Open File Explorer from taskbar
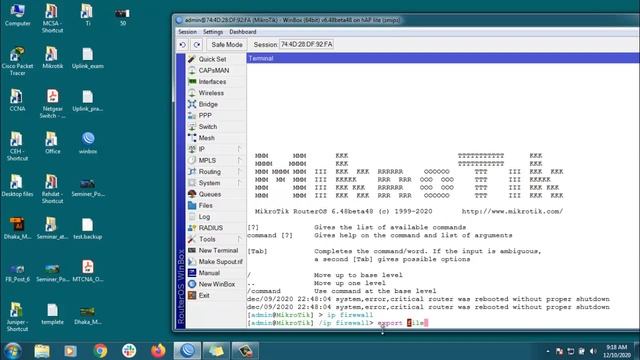The height and width of the screenshot is (360, 640). (x=42, y=351)
